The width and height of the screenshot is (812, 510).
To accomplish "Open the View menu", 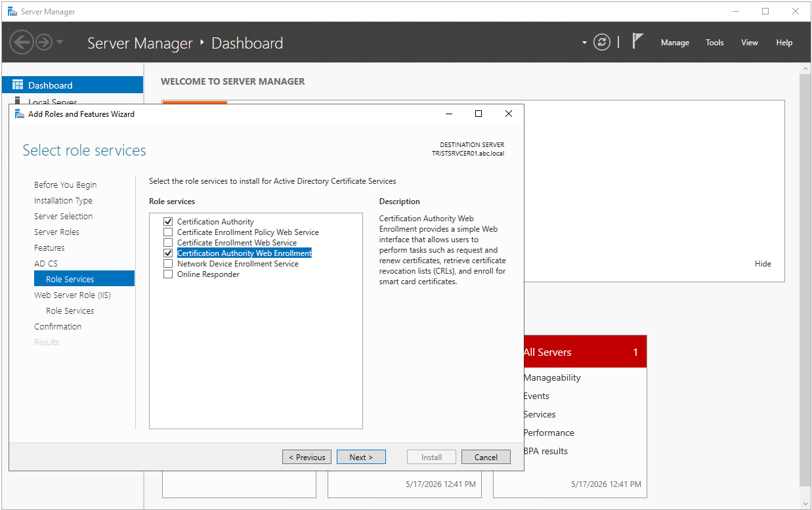I will (750, 43).
